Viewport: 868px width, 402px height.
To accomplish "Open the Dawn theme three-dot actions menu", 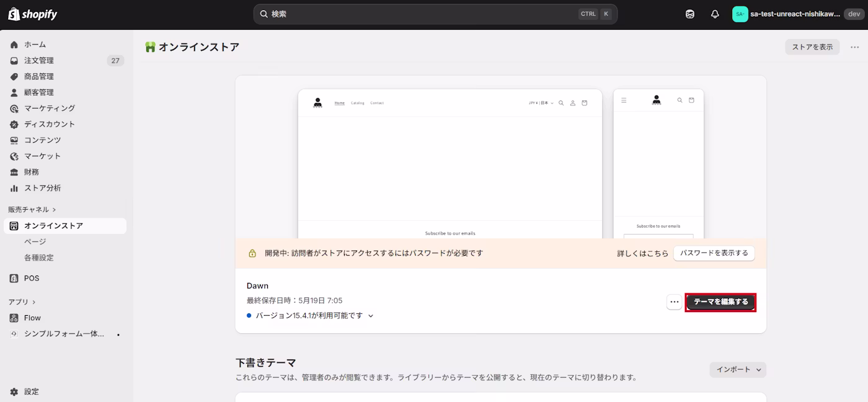I will pyautogui.click(x=675, y=302).
